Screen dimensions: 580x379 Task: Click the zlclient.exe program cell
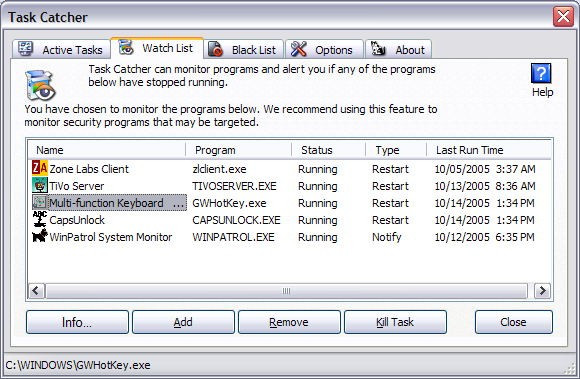(x=219, y=169)
